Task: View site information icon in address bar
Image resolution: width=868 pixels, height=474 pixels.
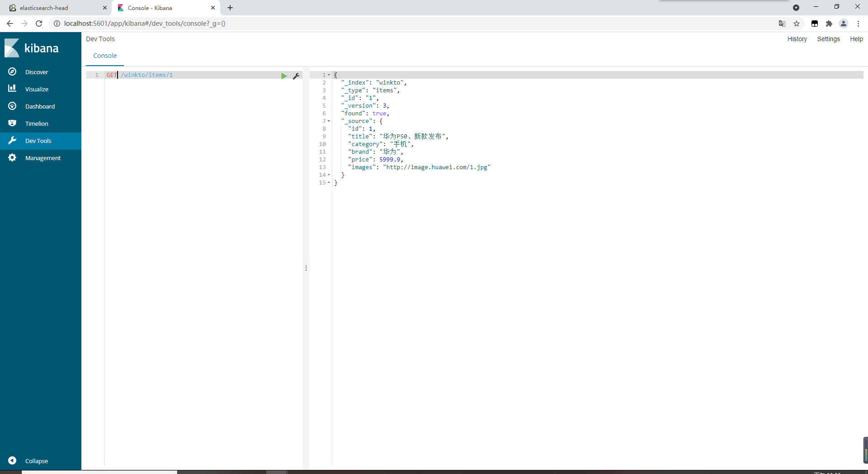Action: tap(57, 24)
